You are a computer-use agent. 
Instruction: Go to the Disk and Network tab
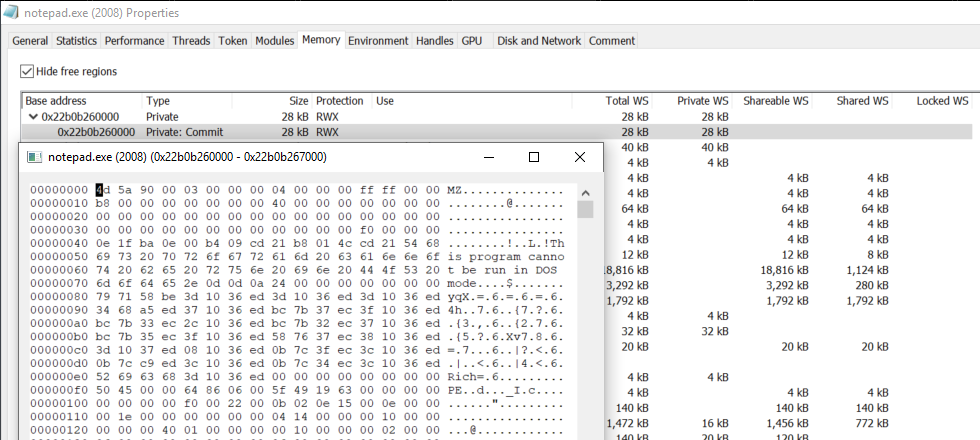(x=538, y=41)
